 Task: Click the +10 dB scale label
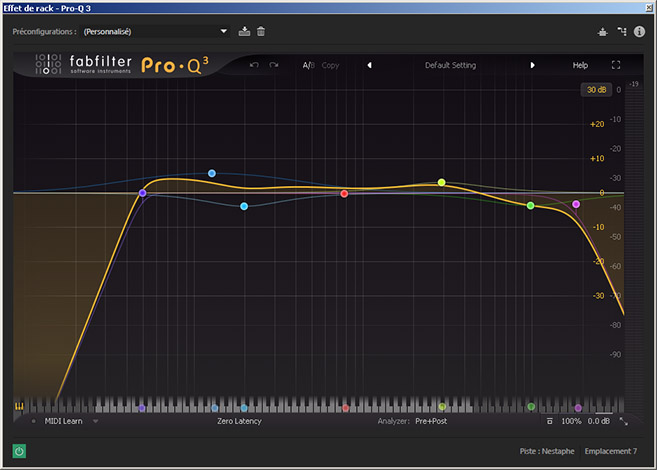597,158
